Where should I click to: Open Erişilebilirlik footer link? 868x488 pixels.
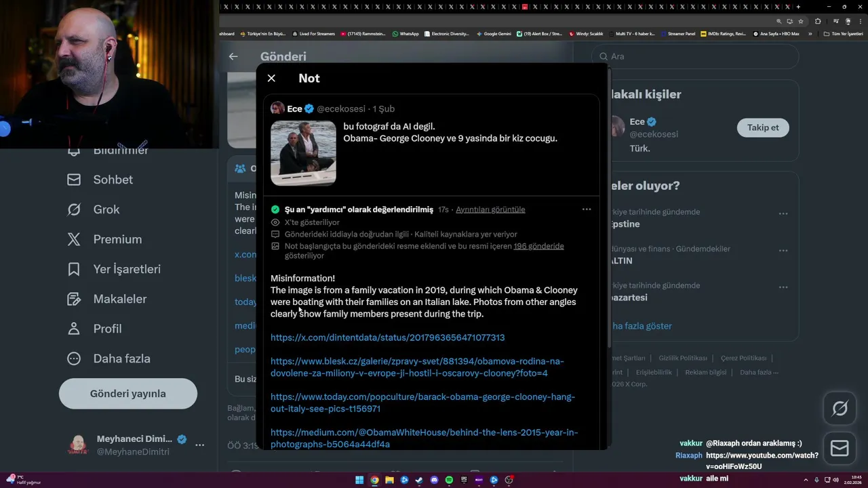[x=654, y=372]
